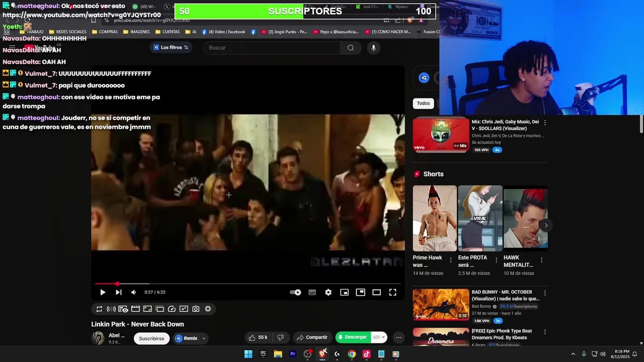Image resolution: width=644 pixels, height=362 pixels.
Task: Click the card-with-eye icon below video
Action: click(x=123, y=309)
